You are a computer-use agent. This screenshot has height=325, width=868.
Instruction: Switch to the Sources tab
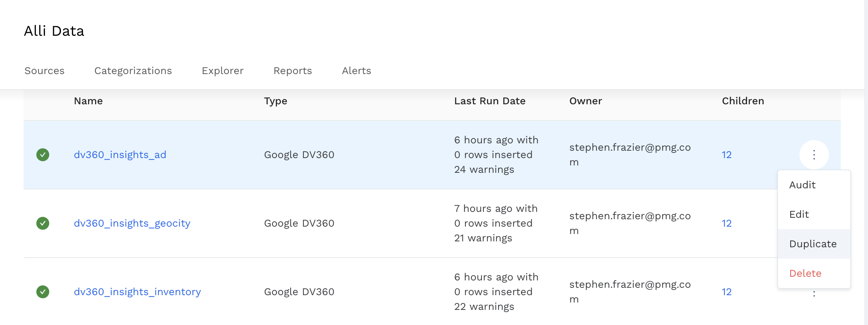tap(44, 71)
